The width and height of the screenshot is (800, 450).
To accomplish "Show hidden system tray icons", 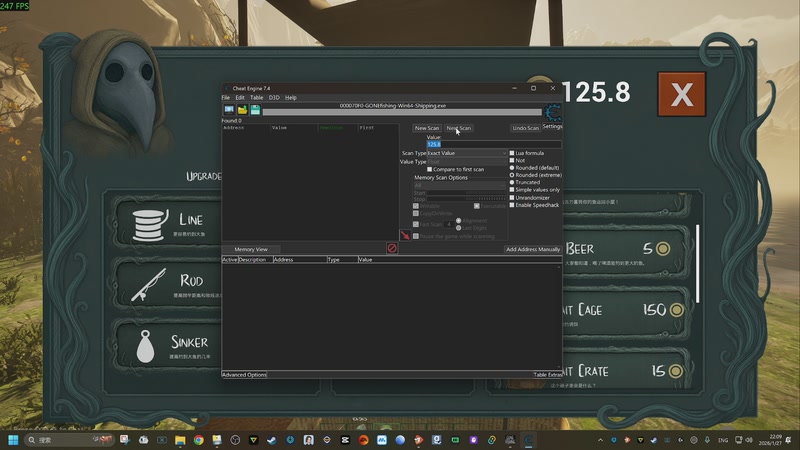I will 600,440.
